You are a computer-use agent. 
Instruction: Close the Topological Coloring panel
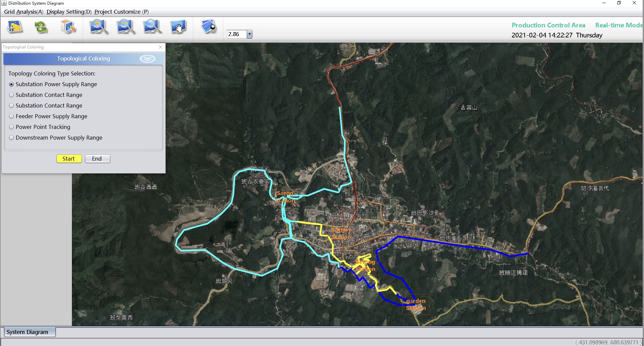tap(160, 47)
